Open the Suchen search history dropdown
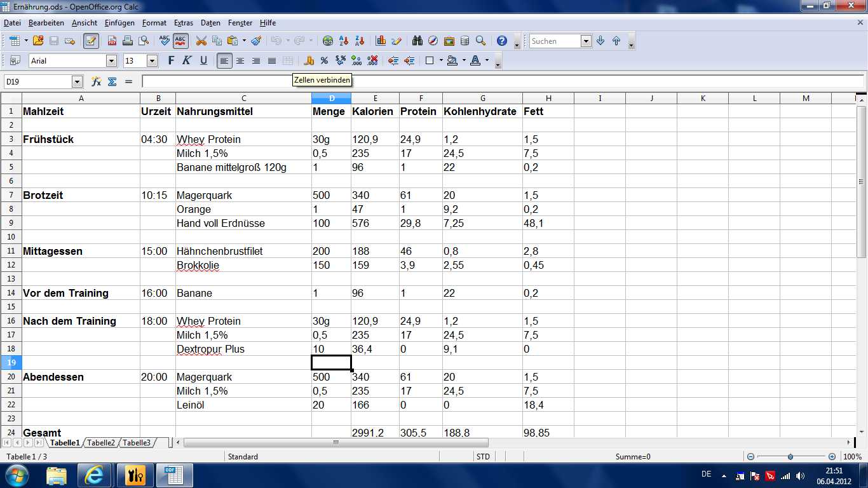This screenshot has height=488, width=868. tap(586, 41)
